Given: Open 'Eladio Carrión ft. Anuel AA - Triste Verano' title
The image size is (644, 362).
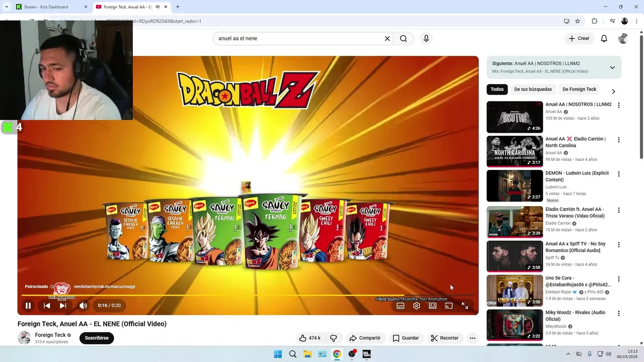Looking at the screenshot, I should (x=575, y=213).
